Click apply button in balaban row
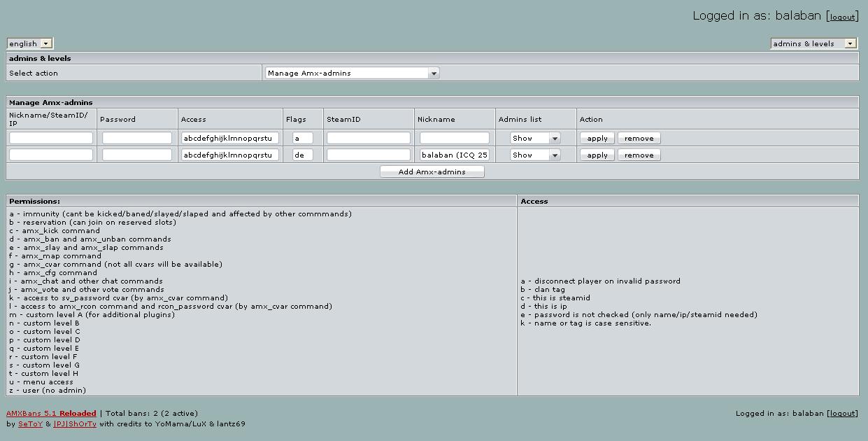868x441 pixels. tap(597, 155)
